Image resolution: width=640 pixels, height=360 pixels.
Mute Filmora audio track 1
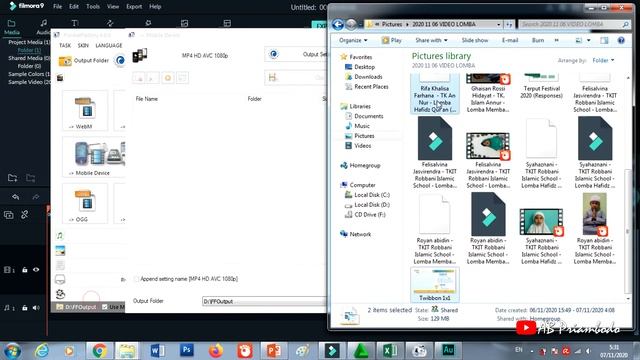coord(36,308)
